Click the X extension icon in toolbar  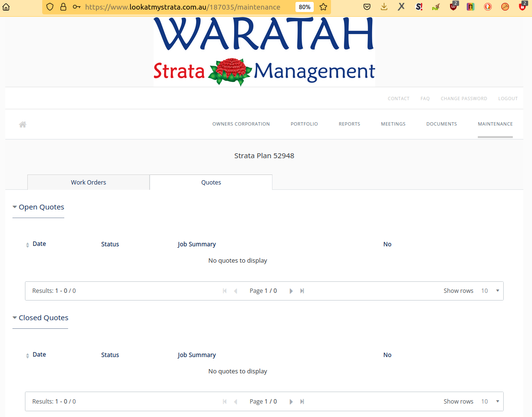point(402,7)
